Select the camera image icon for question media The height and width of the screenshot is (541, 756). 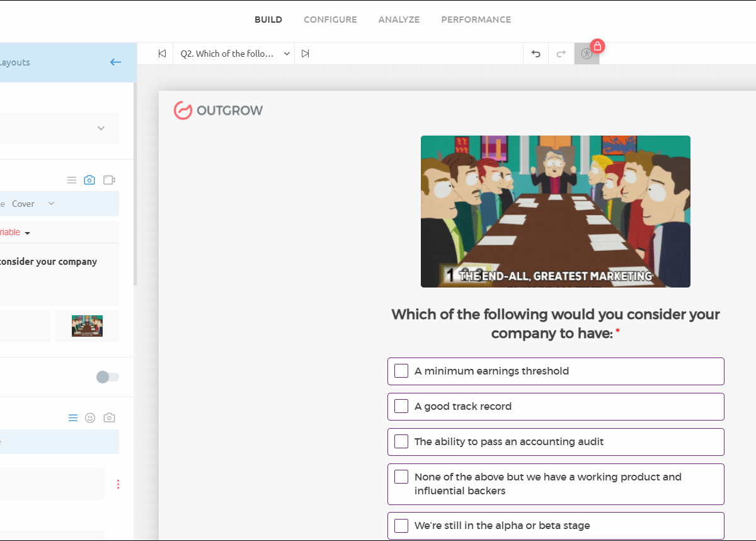point(89,180)
